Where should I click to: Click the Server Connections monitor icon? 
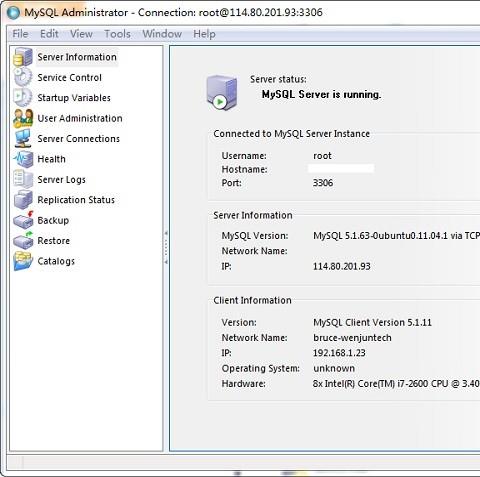coord(23,138)
